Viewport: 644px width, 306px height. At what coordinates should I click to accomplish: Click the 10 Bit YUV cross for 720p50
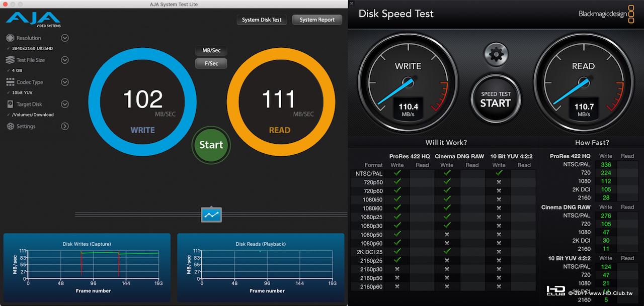[499, 182]
